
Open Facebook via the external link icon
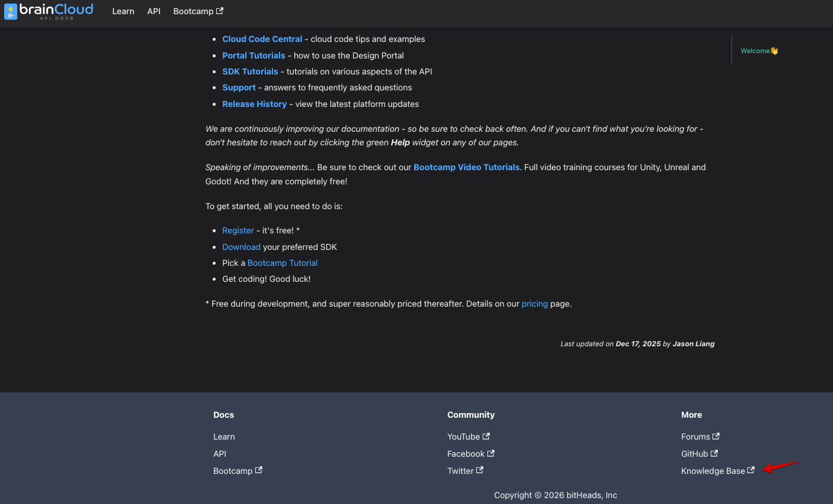pos(470,453)
